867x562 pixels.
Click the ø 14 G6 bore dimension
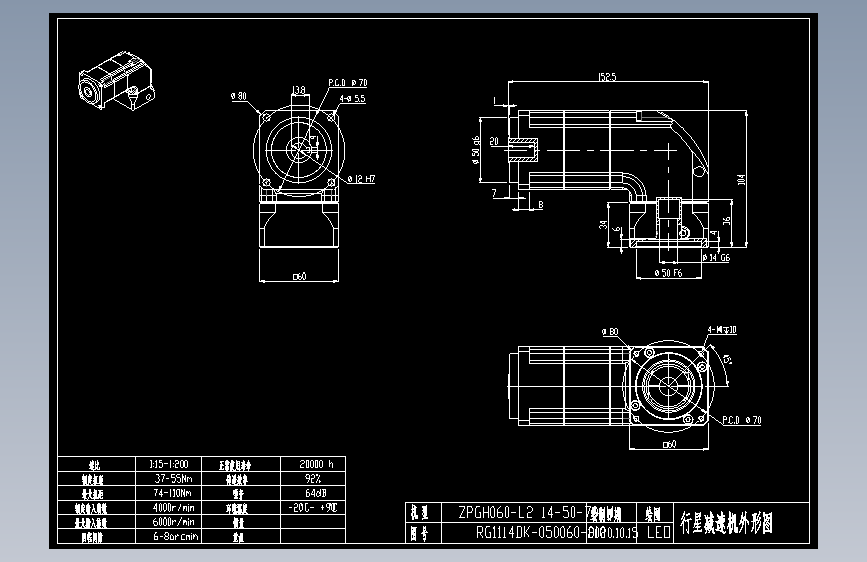coord(716,257)
